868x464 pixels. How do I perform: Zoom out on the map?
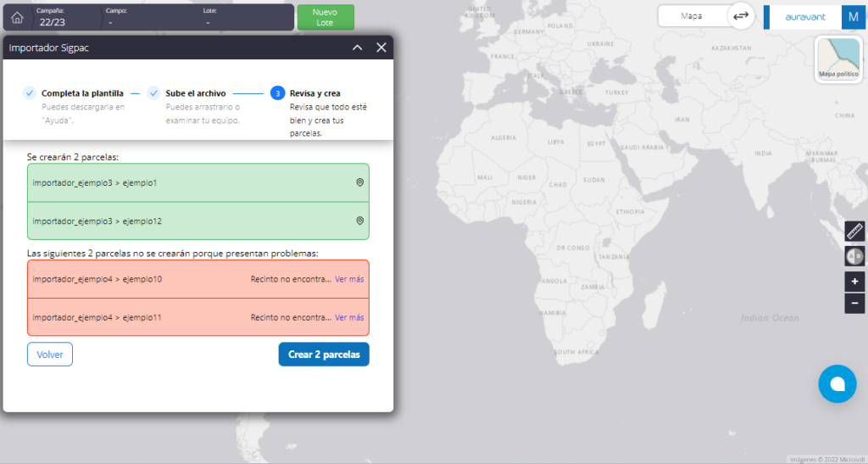coord(854,303)
